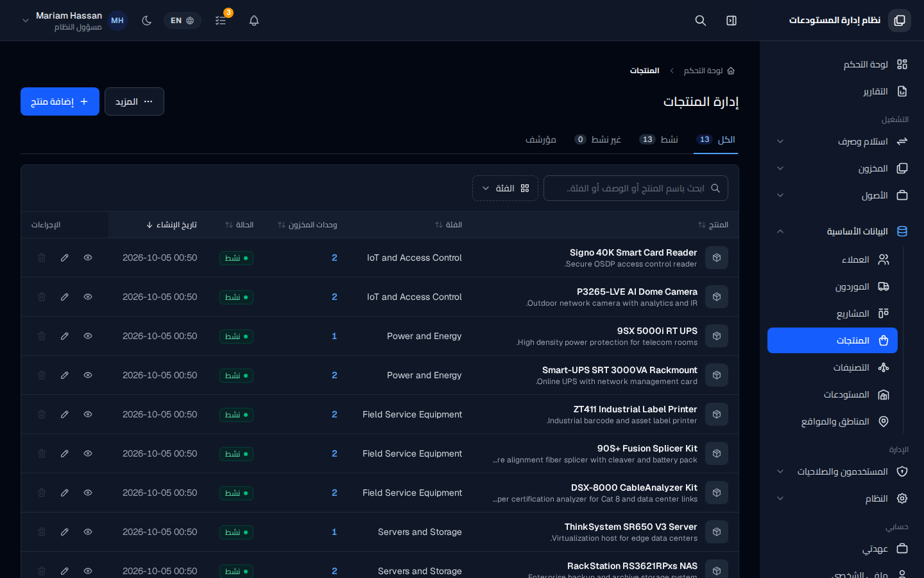Click the warehouse system logo icon
Screen dimensions: 924x578
coord(900,21)
